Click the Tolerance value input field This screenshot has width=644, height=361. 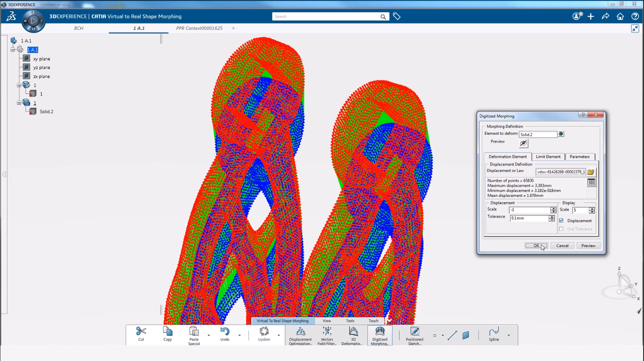pyautogui.click(x=529, y=218)
